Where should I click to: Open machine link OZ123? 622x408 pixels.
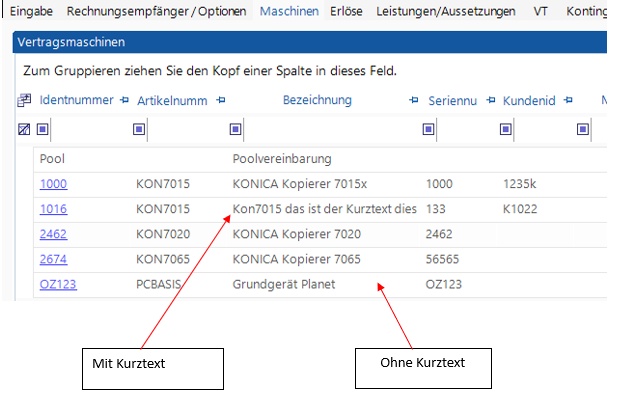[x=58, y=284]
